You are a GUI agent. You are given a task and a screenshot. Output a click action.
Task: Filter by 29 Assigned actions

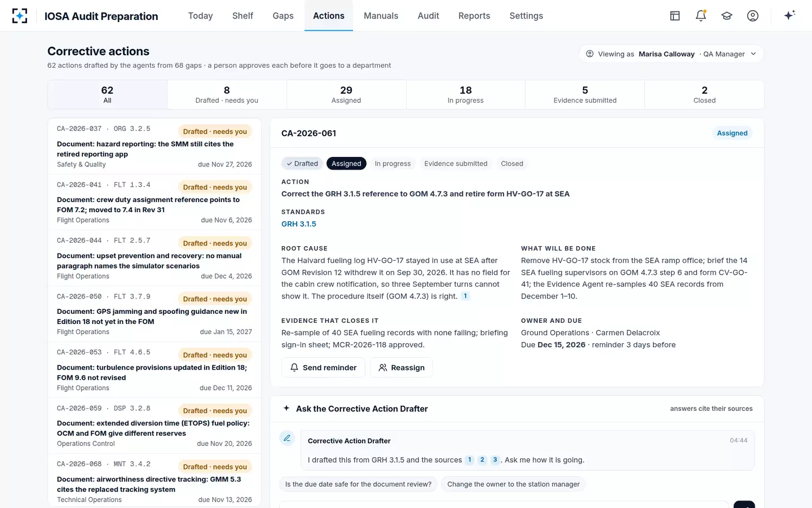point(346,94)
